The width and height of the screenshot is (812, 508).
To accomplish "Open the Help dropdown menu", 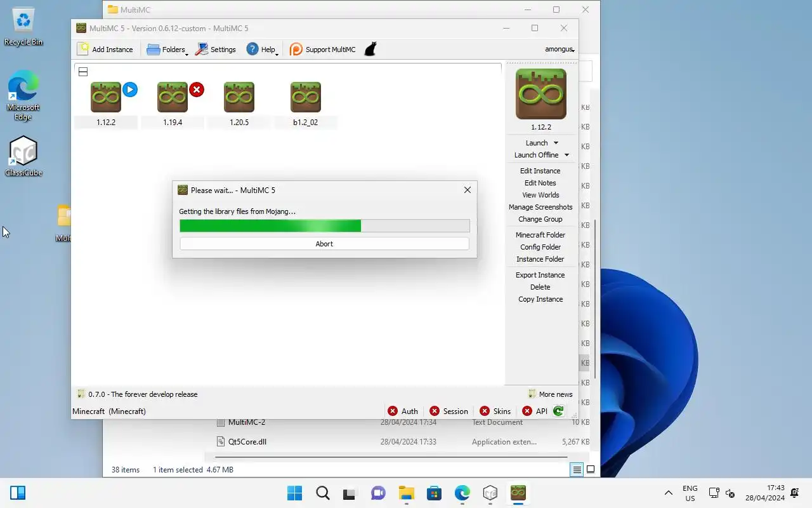I will point(263,49).
